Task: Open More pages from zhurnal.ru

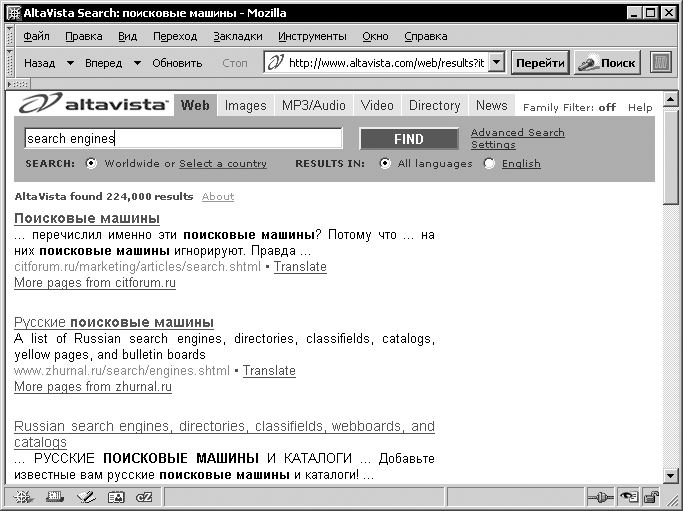Action: click(93, 387)
